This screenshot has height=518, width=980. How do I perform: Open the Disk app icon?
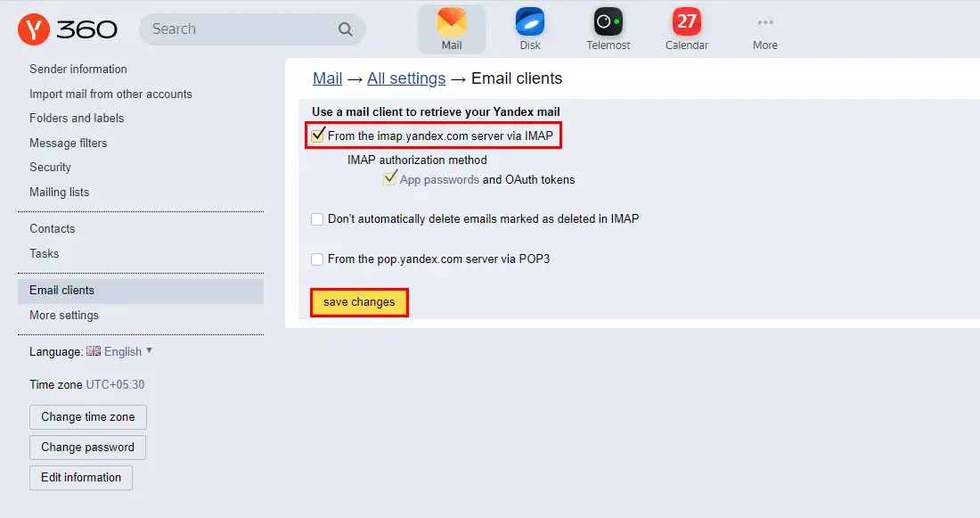tap(530, 29)
